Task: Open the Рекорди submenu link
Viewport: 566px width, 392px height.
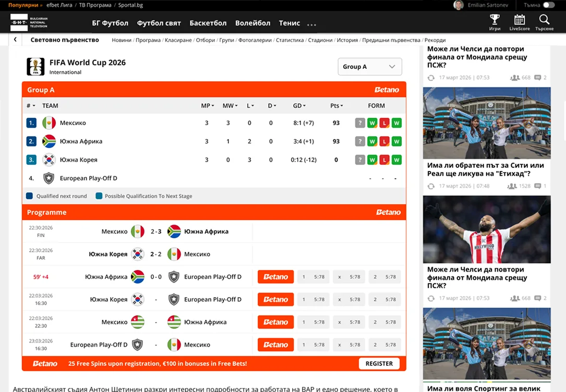Action: 435,40
